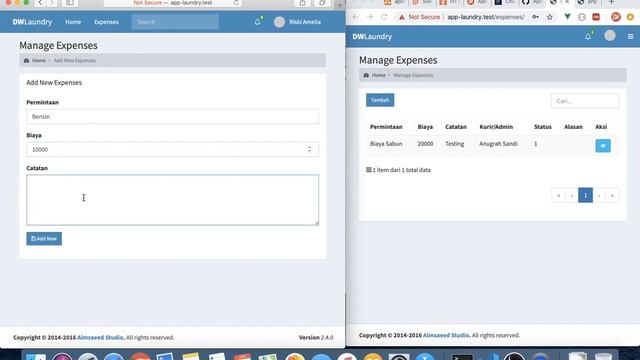The image size is (640, 360).
Task: Click the DWLaundry logo in Chrome window
Action: tap(372, 37)
